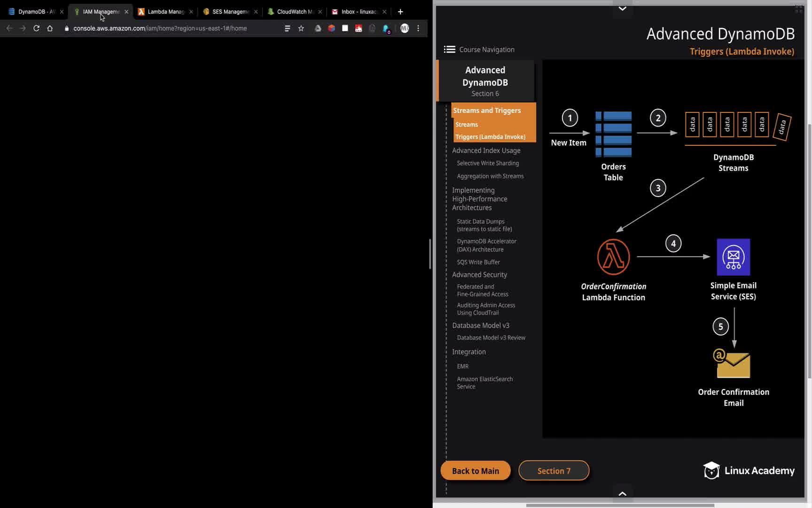
Task: Open Advanced Security section
Action: tap(479, 275)
